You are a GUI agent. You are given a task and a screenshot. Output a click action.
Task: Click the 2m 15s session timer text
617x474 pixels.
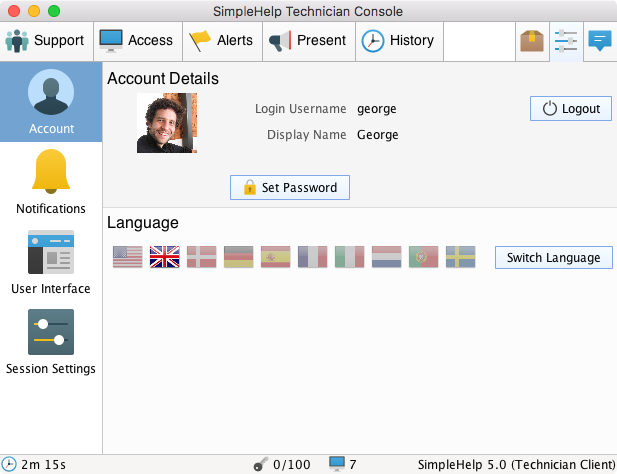(43, 465)
